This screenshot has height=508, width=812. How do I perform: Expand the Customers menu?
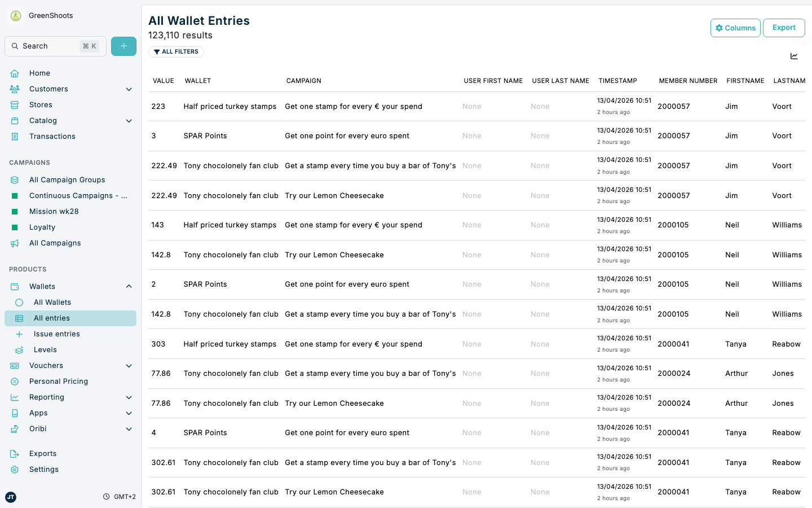tap(129, 89)
